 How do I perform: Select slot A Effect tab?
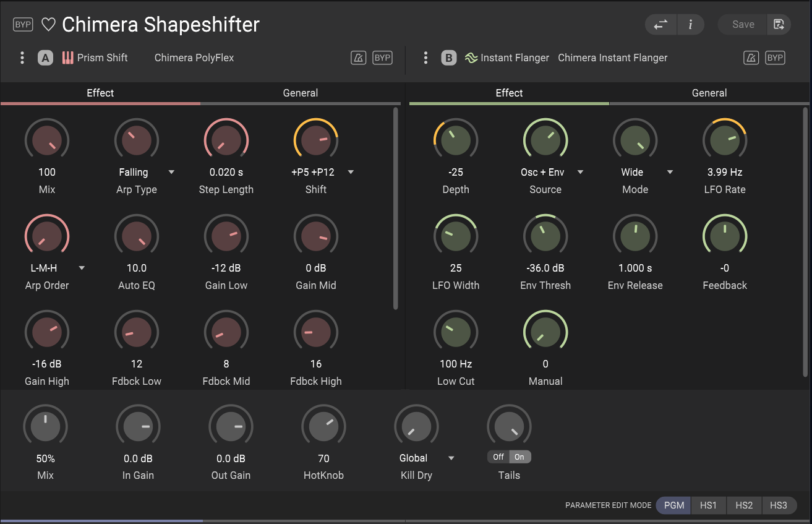[100, 93]
